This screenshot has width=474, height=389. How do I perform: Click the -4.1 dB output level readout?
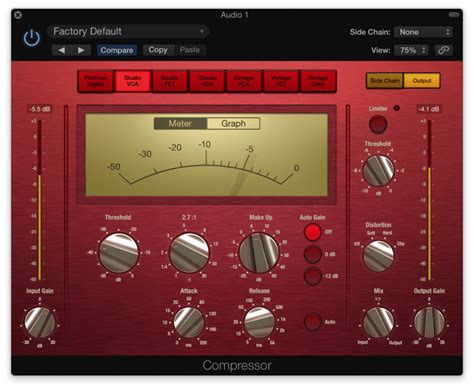429,109
